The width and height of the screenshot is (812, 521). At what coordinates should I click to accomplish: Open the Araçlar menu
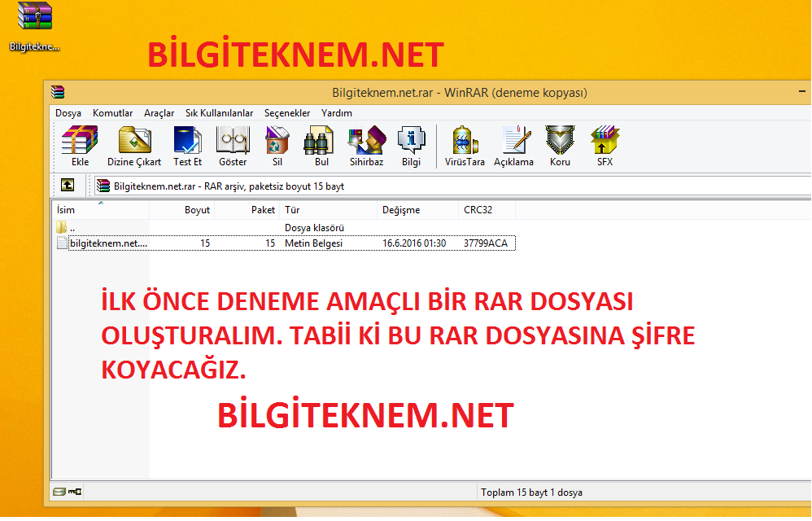coord(159,113)
